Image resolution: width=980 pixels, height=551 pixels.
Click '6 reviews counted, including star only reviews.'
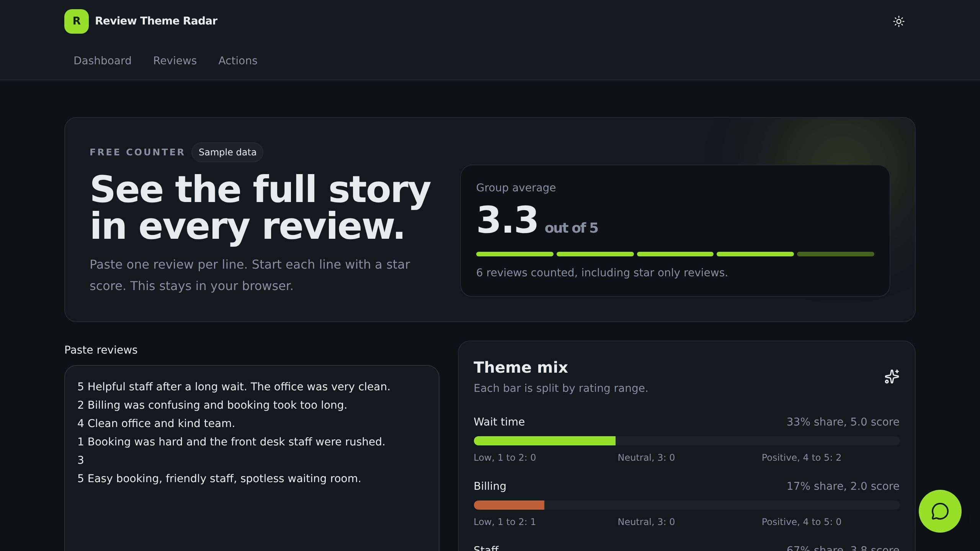click(x=602, y=272)
